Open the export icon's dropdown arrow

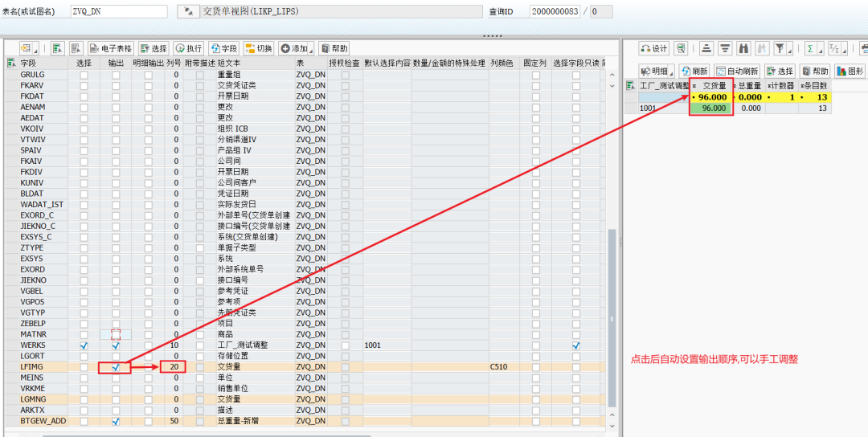pyautogui.click(x=36, y=49)
